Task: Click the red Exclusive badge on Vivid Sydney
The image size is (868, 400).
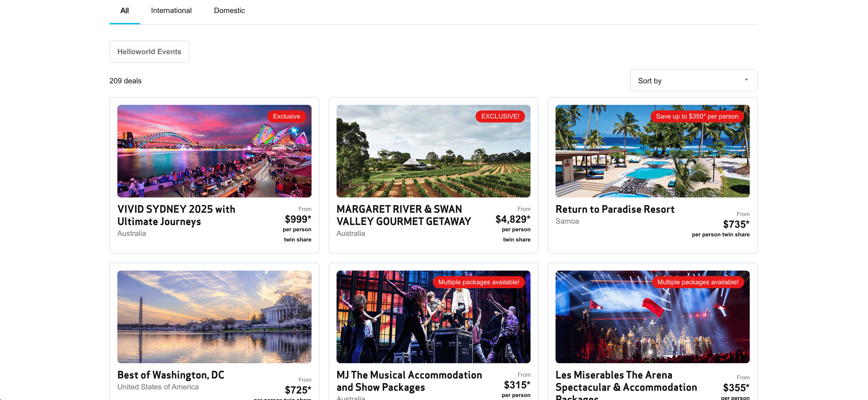Action: (286, 116)
